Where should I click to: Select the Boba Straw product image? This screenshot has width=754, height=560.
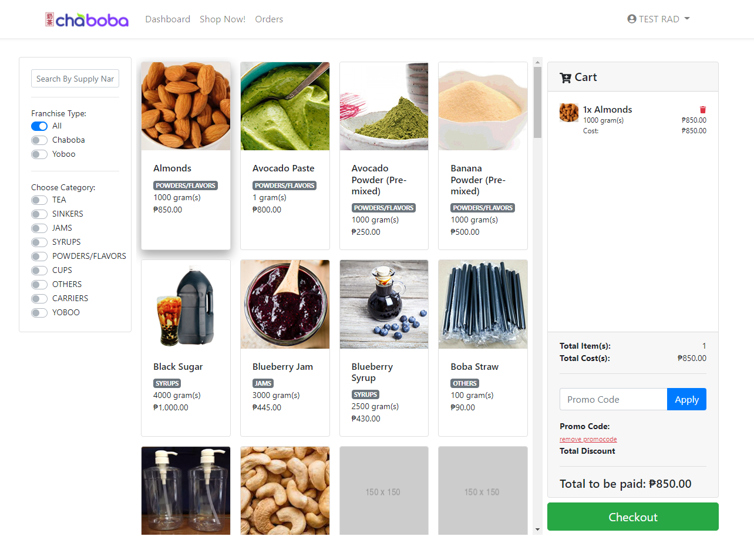483,305
